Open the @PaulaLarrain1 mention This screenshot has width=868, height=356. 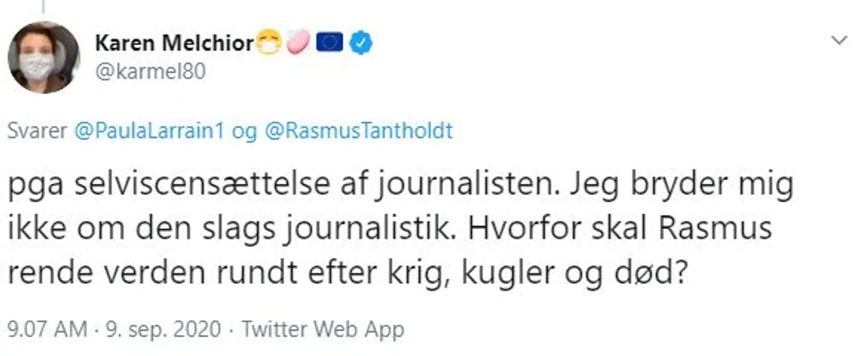(x=148, y=131)
